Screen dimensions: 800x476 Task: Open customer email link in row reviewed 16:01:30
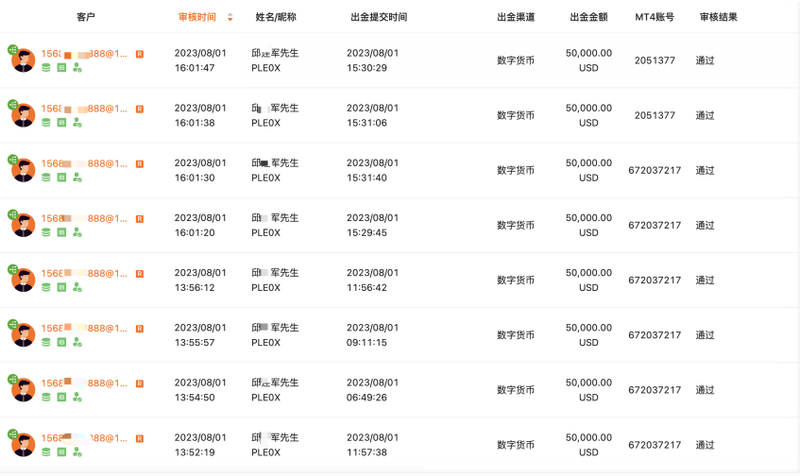tap(84, 163)
